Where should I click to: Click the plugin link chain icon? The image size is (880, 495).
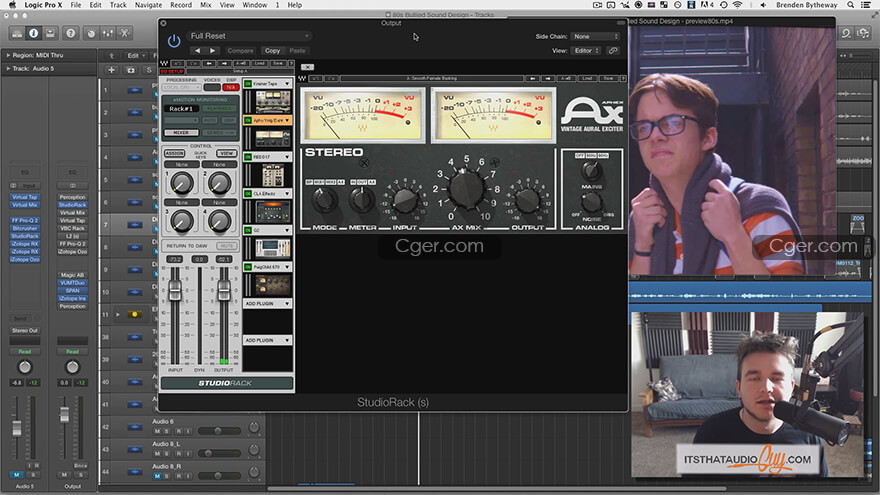coord(613,51)
